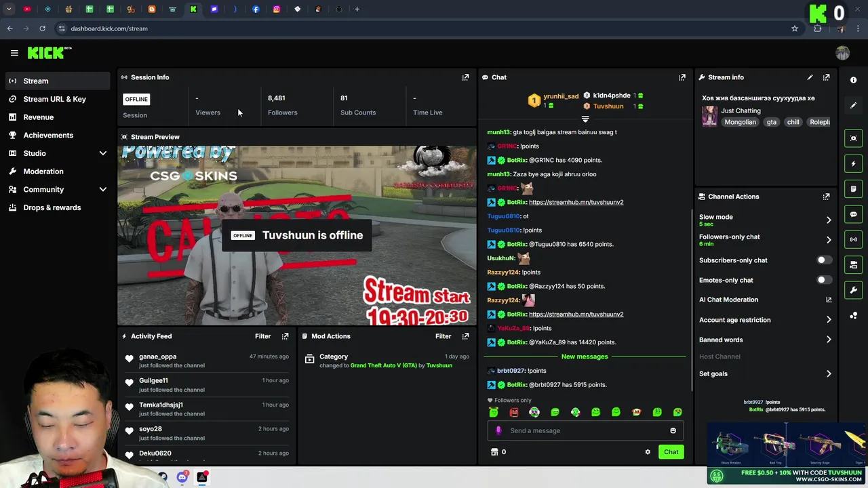Pop out the Channel Actions panel

tap(826, 197)
